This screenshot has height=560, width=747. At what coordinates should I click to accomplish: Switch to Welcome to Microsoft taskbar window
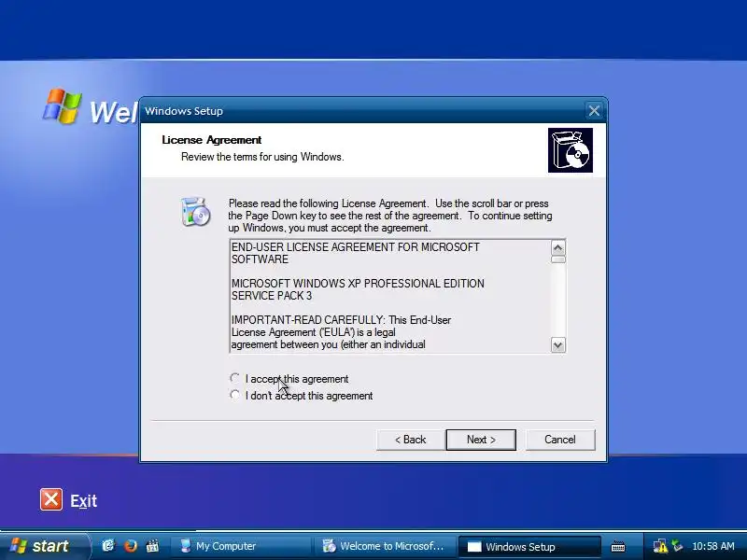pyautogui.click(x=384, y=546)
